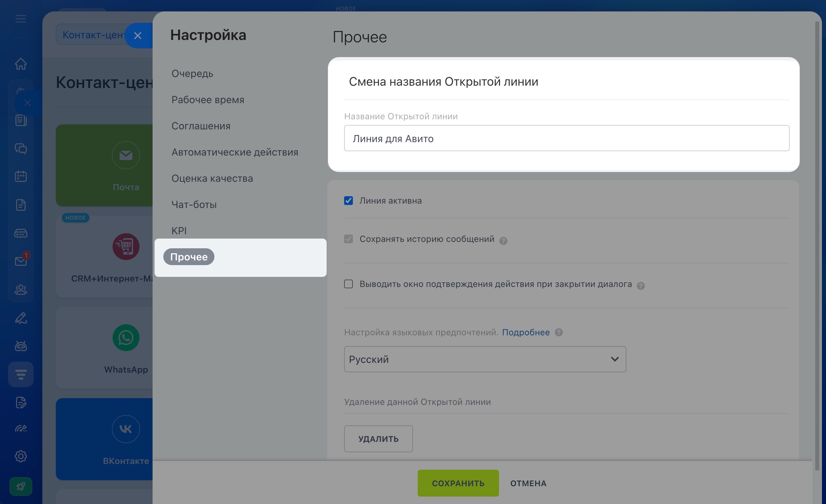Open the Оценка качества settings section
Screen dimensions: 826x504
point(212,178)
